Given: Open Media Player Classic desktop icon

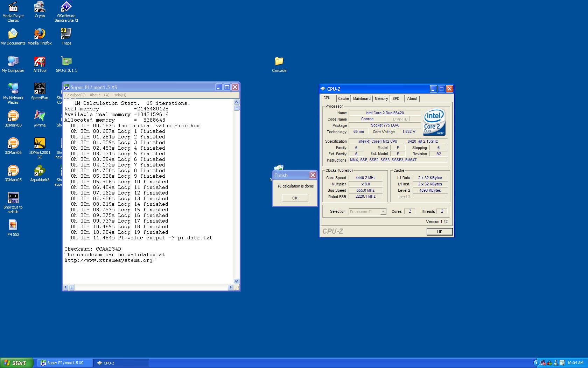Looking at the screenshot, I should (13, 12).
